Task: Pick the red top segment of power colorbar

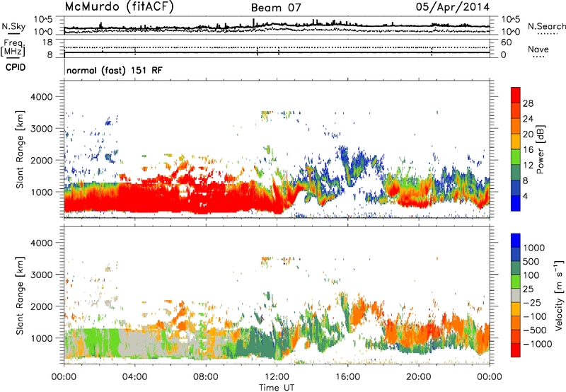Action: pyautogui.click(x=516, y=95)
